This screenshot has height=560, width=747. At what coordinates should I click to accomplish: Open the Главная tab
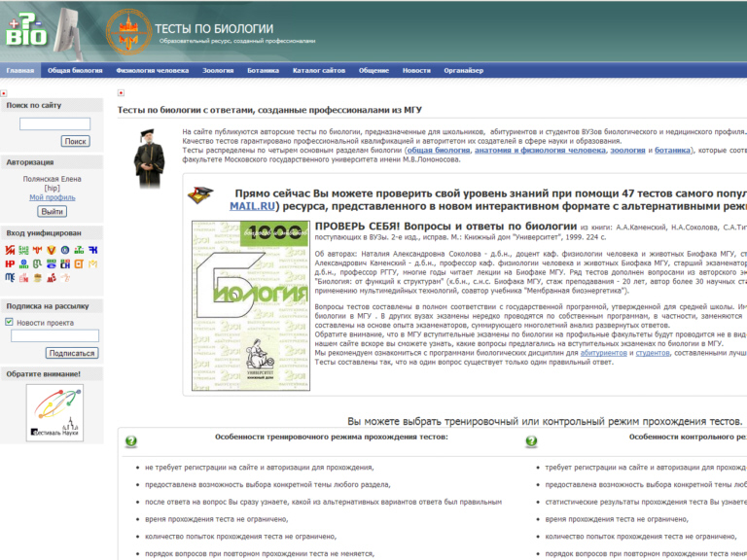20,70
